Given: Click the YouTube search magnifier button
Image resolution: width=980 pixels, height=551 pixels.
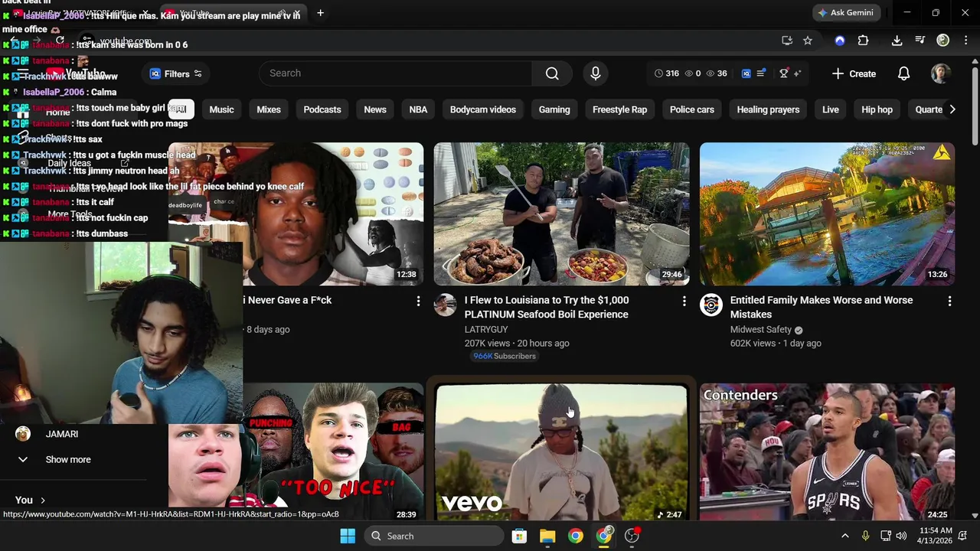Looking at the screenshot, I should (x=552, y=73).
